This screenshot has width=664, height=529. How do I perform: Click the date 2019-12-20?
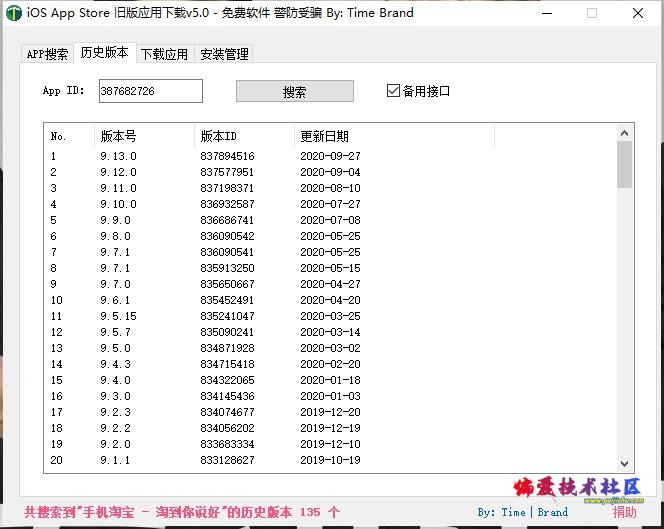tap(330, 412)
